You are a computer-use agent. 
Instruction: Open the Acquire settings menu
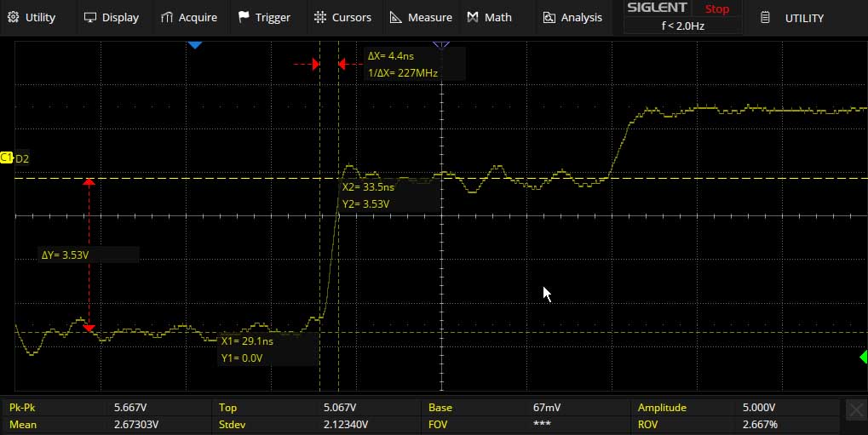188,17
